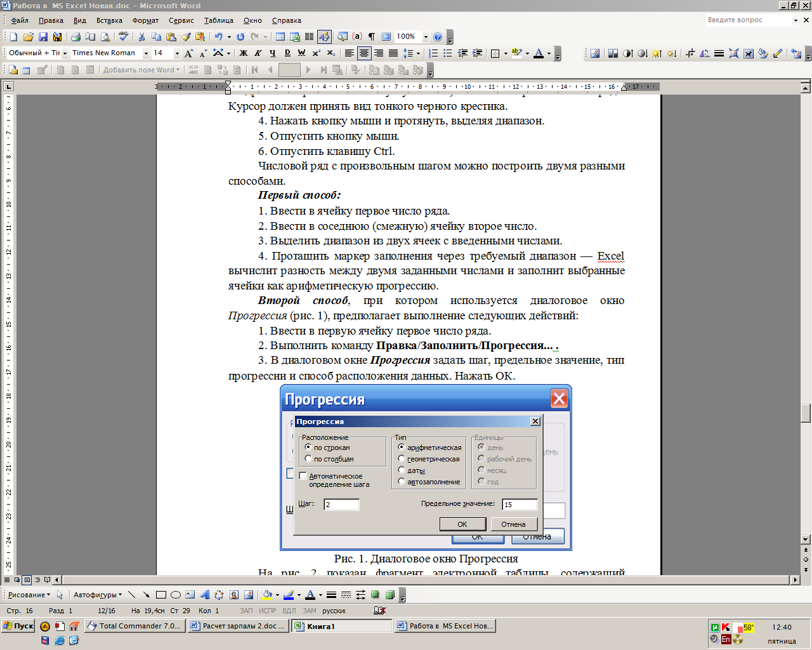812x650 pixels.
Task: Increase the paragraph indent
Action: tap(477, 53)
